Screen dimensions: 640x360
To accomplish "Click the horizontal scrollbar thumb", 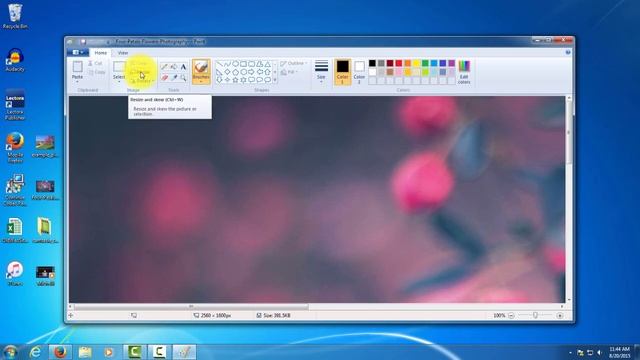I will click(191, 306).
